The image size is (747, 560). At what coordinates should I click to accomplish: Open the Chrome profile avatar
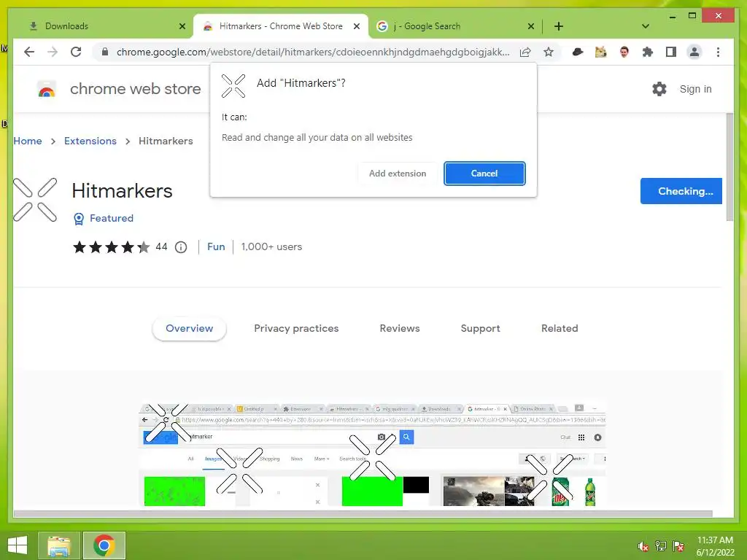[694, 52]
